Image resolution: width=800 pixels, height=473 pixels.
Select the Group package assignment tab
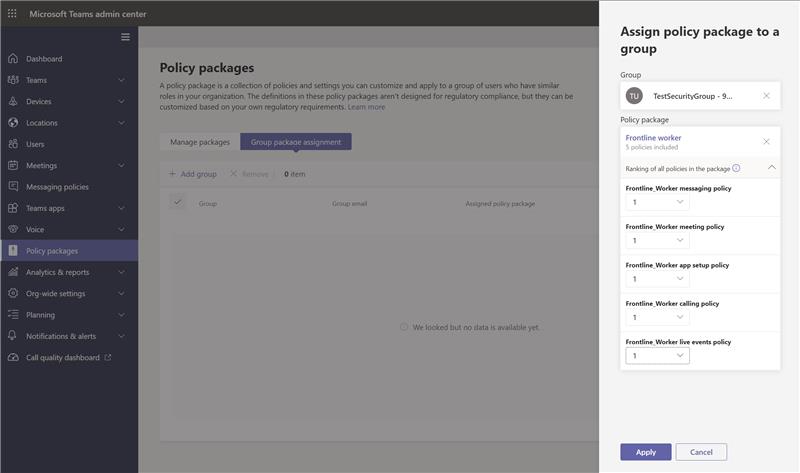[296, 142]
